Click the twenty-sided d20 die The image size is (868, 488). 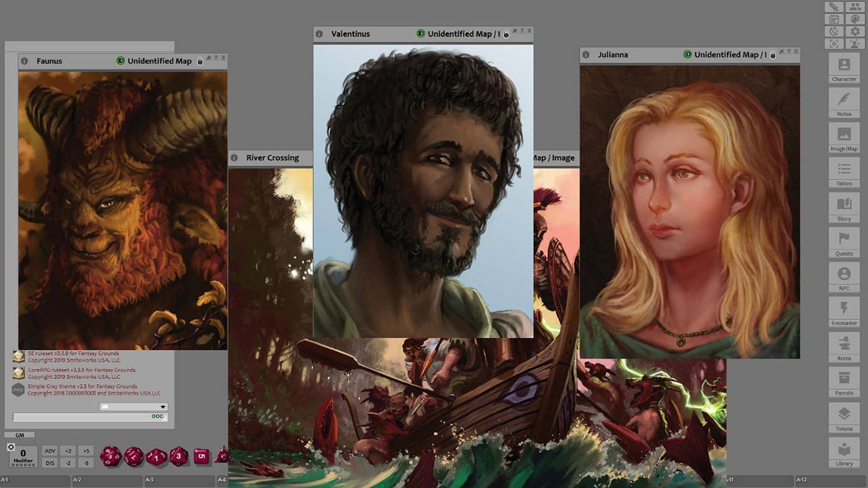[111, 456]
